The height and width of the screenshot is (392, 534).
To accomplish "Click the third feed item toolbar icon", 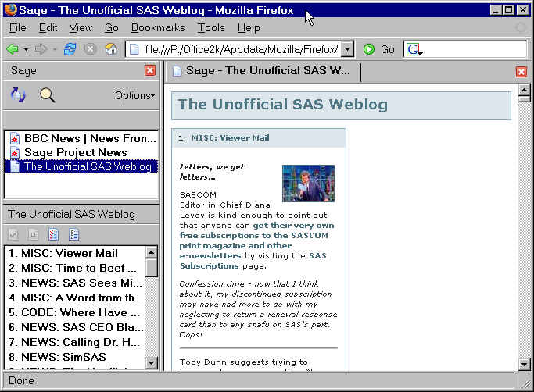I will coord(54,234).
